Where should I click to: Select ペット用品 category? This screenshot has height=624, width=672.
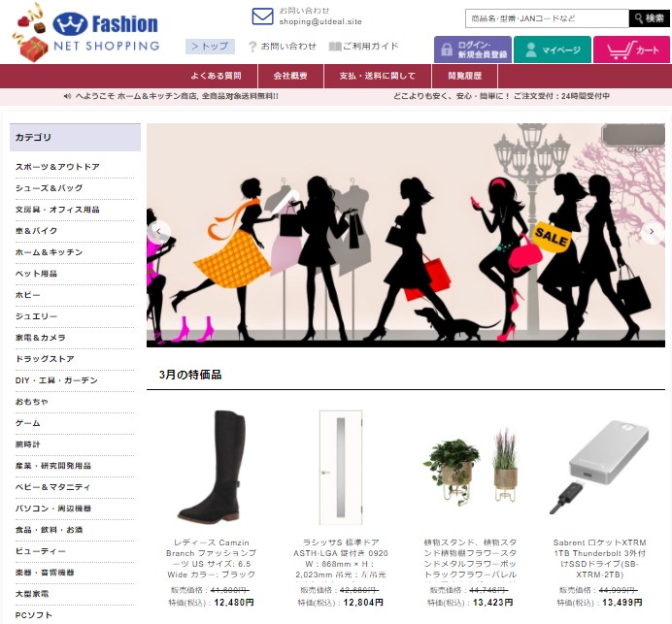[x=37, y=274]
